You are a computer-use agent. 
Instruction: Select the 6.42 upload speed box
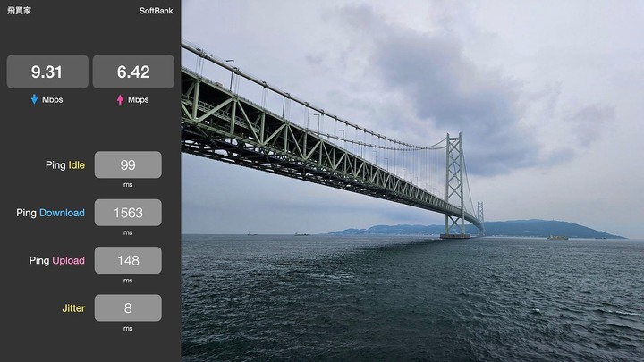pos(133,72)
